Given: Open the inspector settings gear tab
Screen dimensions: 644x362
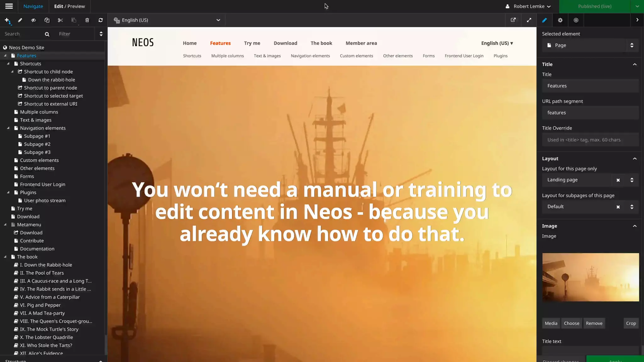Looking at the screenshot, I should tap(560, 20).
